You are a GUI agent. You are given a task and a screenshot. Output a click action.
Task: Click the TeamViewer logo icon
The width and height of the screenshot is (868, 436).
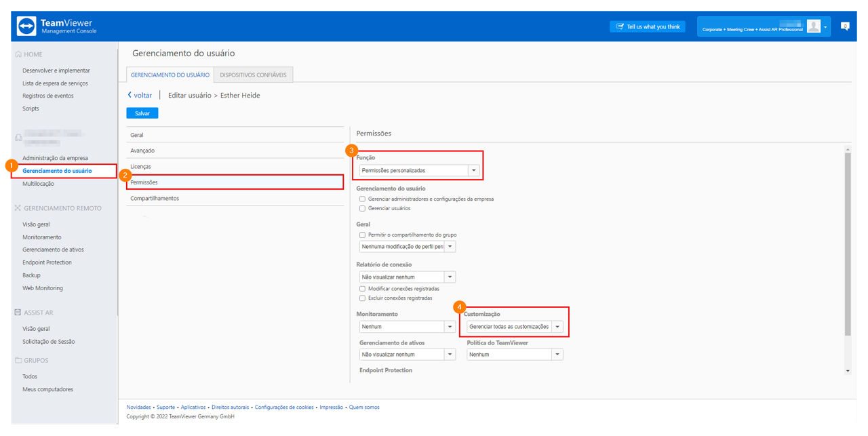[26, 26]
